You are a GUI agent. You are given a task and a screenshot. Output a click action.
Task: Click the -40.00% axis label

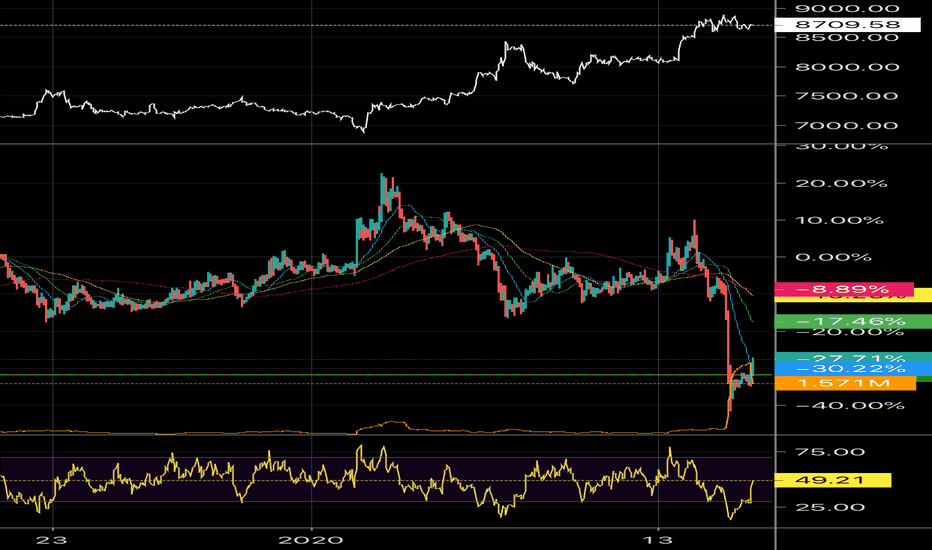pos(850,406)
